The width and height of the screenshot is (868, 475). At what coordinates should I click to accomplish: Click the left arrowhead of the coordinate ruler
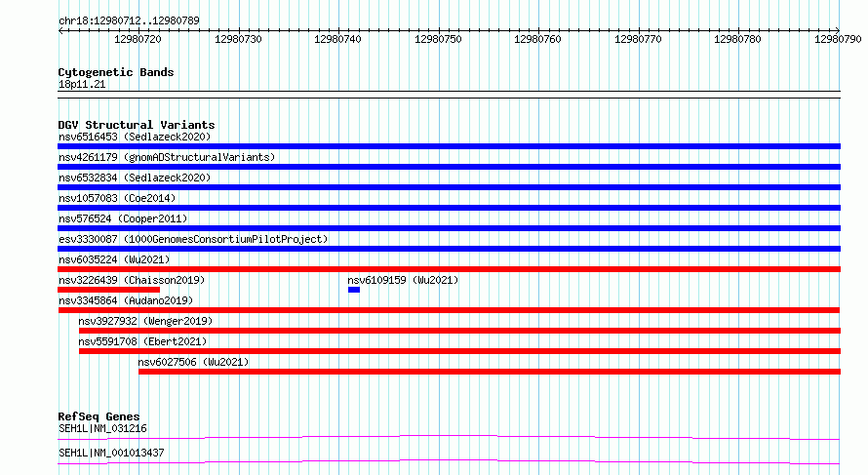click(60, 31)
